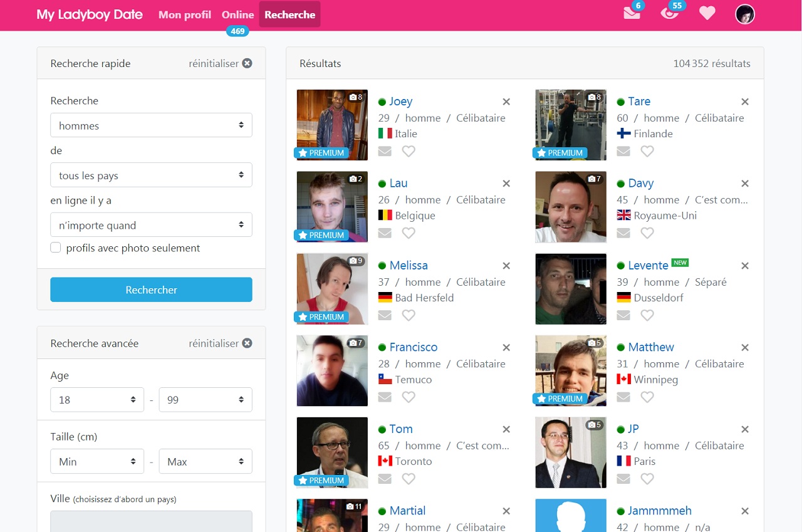Image resolution: width=802 pixels, height=532 pixels.
Task: Dismiss Lau's profile with the X icon
Action: (x=506, y=184)
